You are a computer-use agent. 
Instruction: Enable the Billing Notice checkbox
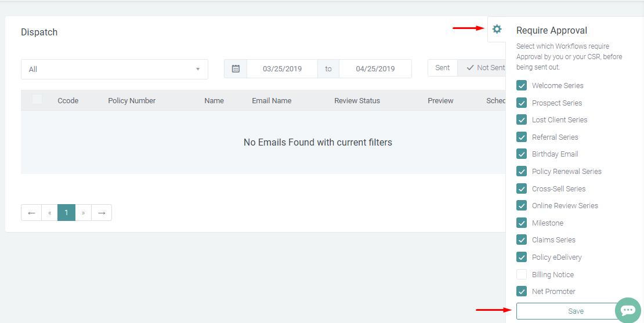tap(522, 274)
